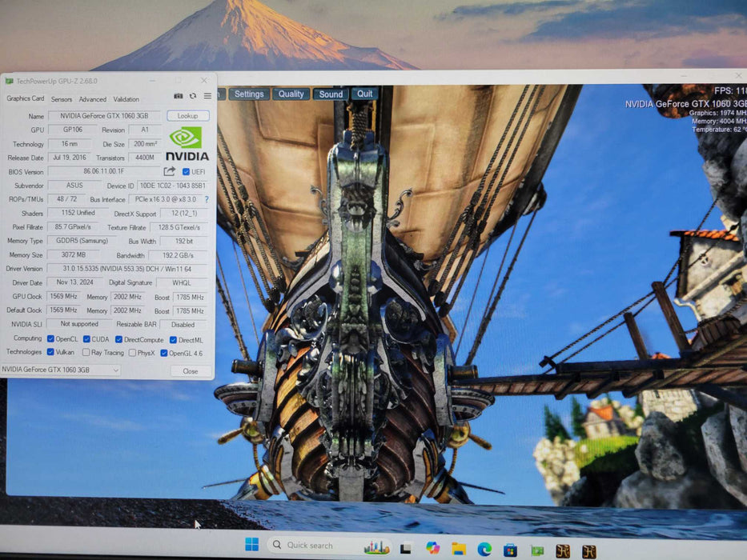Click the BIOS Version field 86.06.11.00.1F
This screenshot has height=560, width=747.
104,171
